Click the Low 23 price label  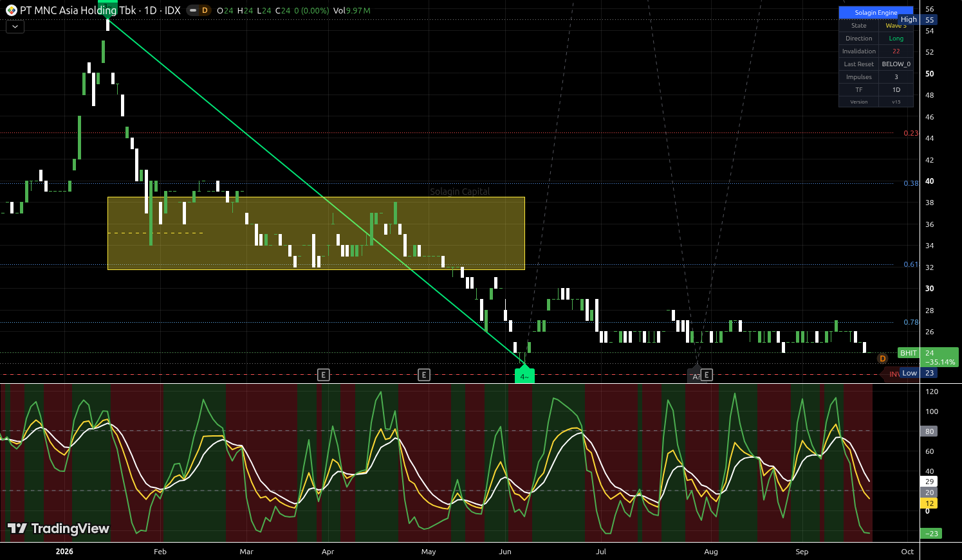point(918,373)
